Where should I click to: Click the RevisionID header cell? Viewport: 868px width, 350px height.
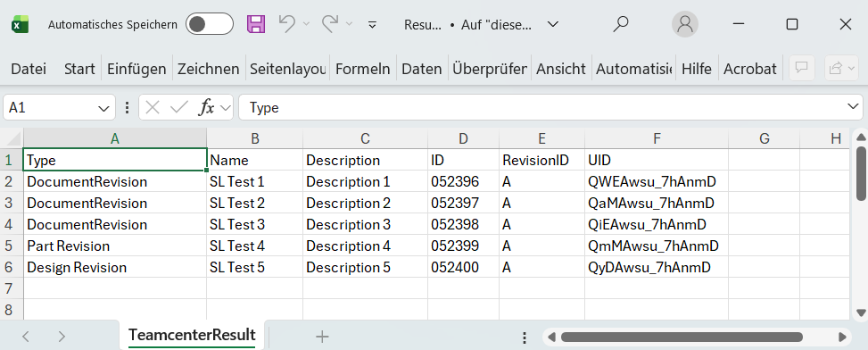pyautogui.click(x=542, y=161)
